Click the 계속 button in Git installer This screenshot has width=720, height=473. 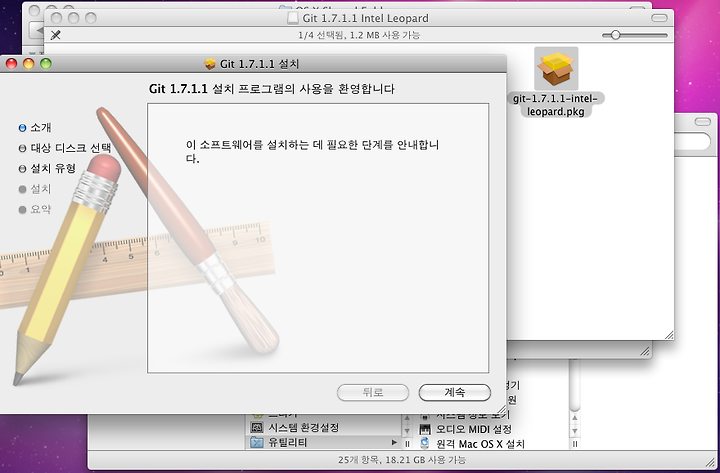tap(455, 392)
